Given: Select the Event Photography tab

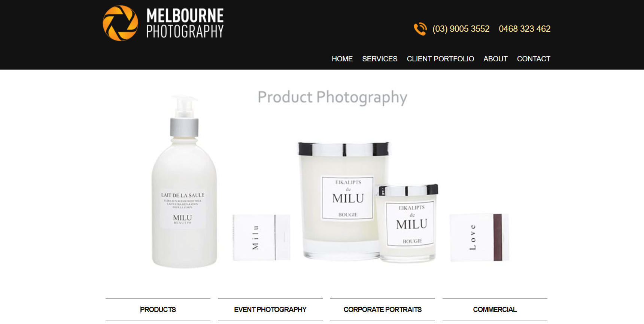Looking at the screenshot, I should point(270,309).
